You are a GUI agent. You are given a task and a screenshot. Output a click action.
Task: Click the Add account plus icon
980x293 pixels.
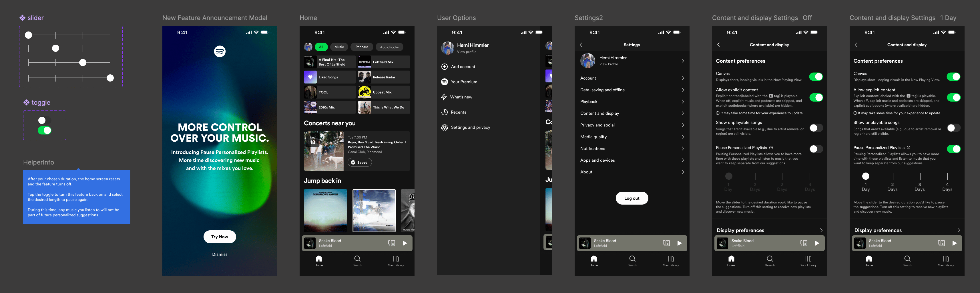click(x=444, y=67)
